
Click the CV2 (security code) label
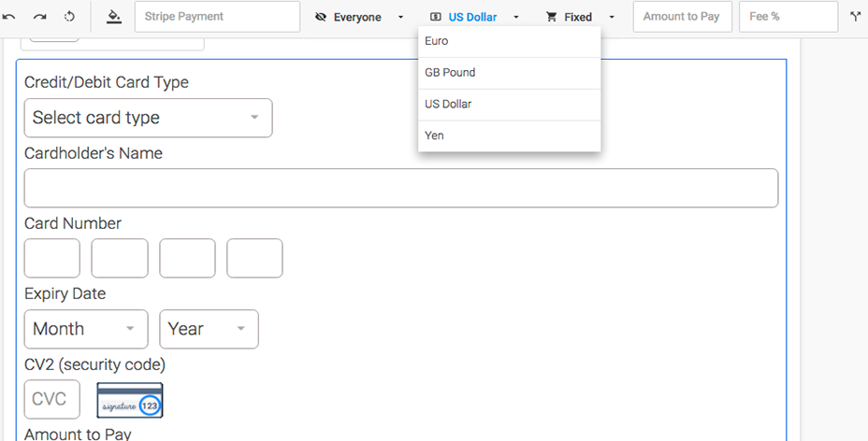coord(94,364)
